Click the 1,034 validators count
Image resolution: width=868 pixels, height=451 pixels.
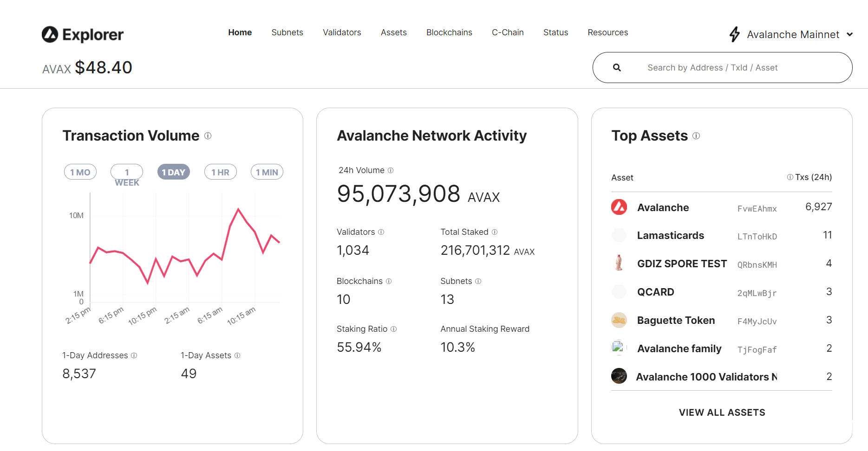pyautogui.click(x=353, y=251)
